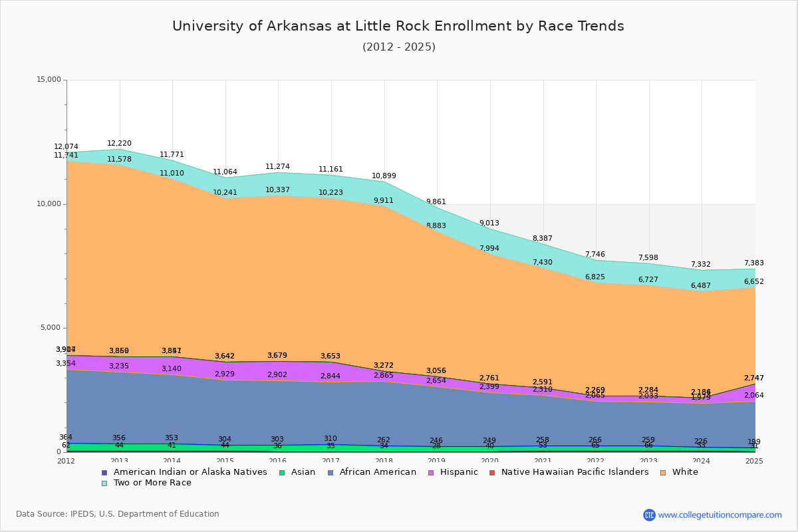Toggle the Asian series in legend
Image resolution: width=798 pixels, height=532 pixels.
click(x=297, y=472)
